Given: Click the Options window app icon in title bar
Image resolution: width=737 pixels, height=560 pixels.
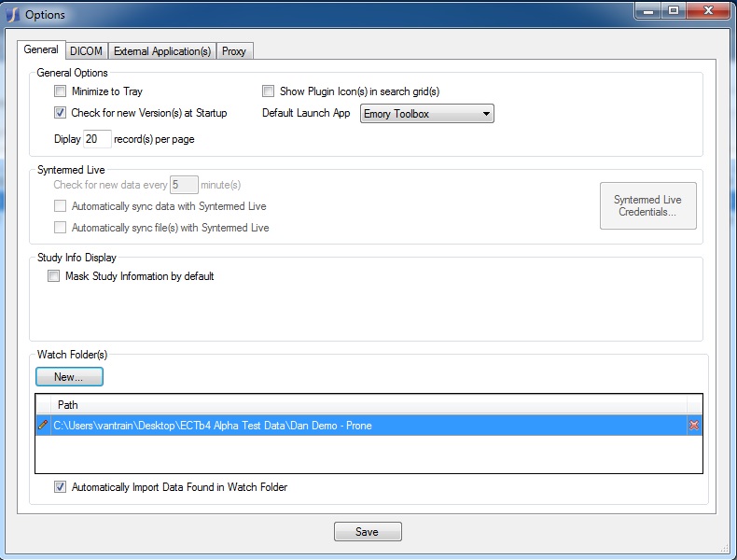Looking at the screenshot, I should tap(13, 15).
